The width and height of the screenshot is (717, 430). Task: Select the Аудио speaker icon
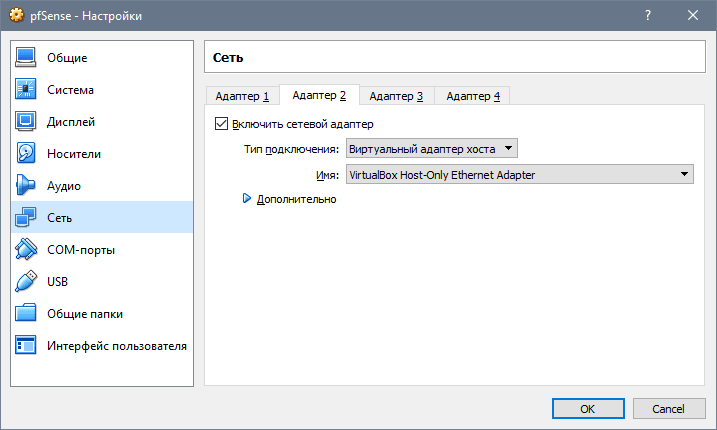27,186
